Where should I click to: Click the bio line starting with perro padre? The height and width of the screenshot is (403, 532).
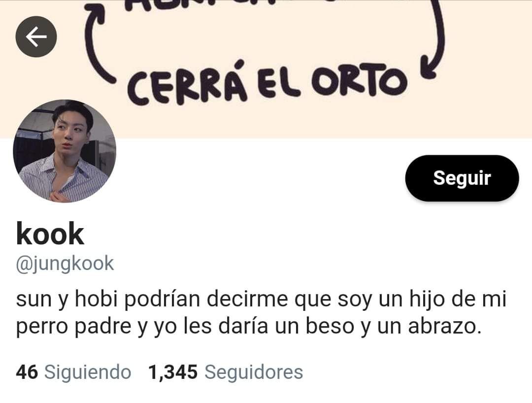[x=249, y=326]
